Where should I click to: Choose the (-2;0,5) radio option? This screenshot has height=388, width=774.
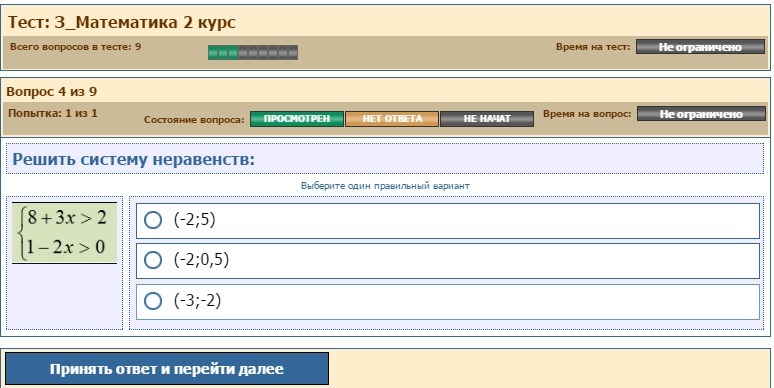point(153,260)
